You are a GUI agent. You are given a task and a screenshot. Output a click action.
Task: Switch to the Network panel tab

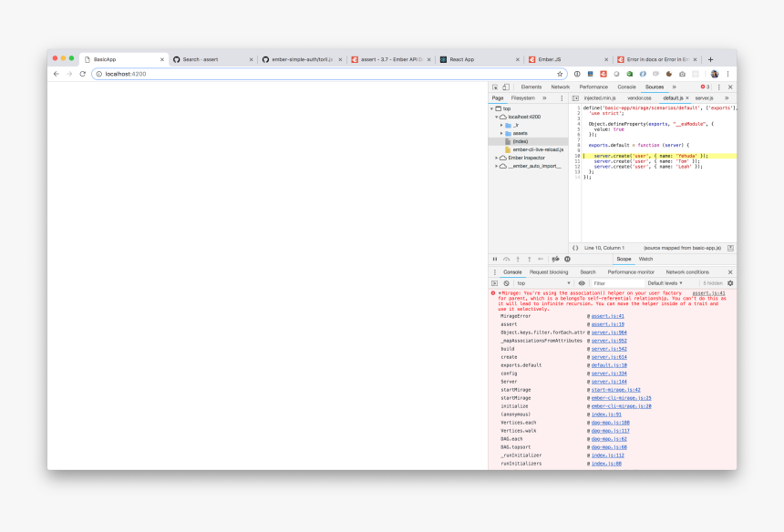click(x=560, y=87)
